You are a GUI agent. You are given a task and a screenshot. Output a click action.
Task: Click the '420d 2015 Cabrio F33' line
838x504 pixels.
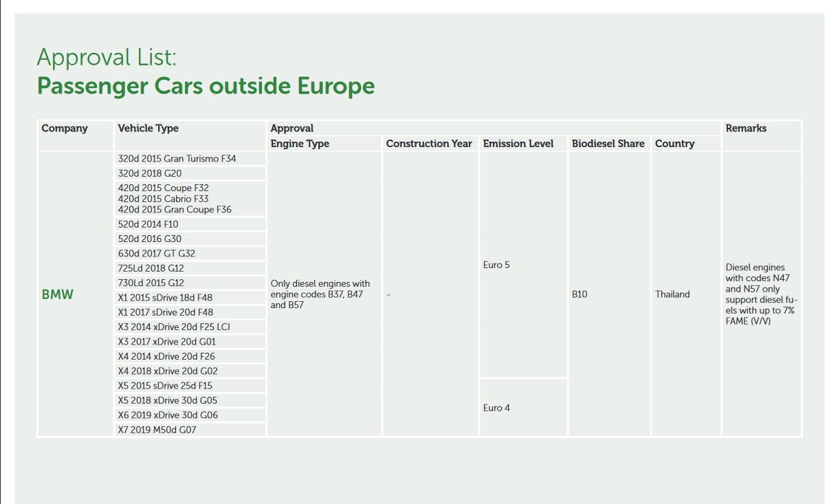pos(164,199)
